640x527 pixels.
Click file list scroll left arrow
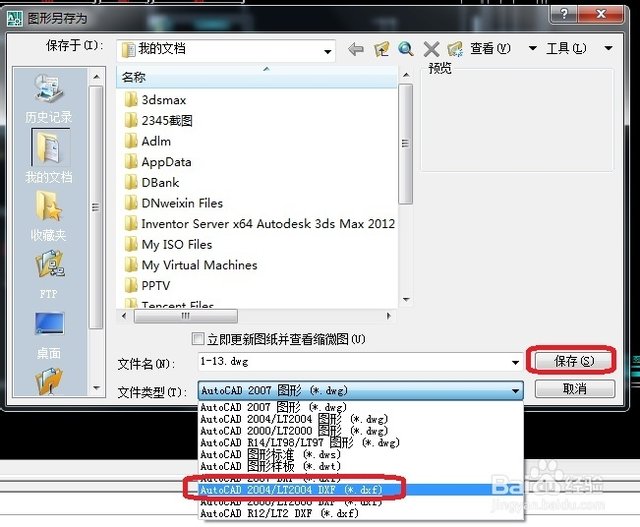point(124,316)
